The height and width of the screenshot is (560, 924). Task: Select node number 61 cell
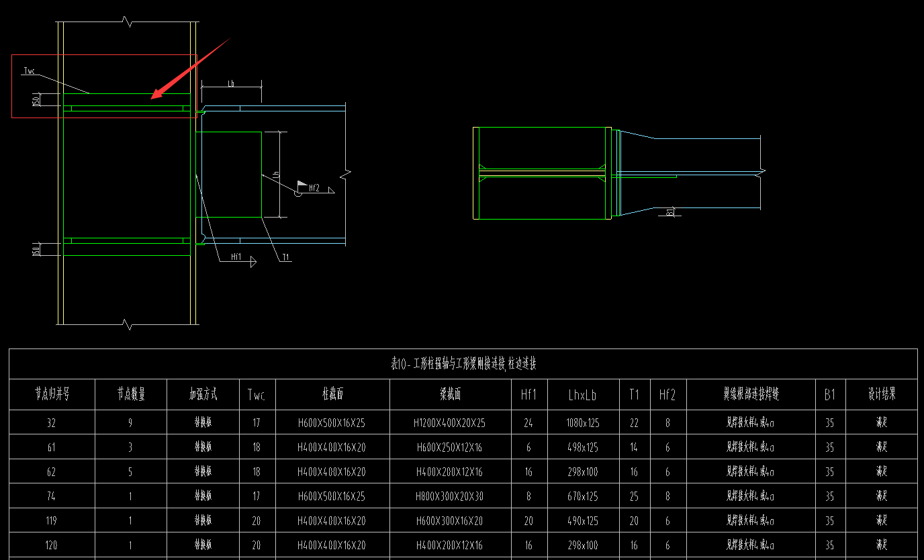(x=52, y=447)
